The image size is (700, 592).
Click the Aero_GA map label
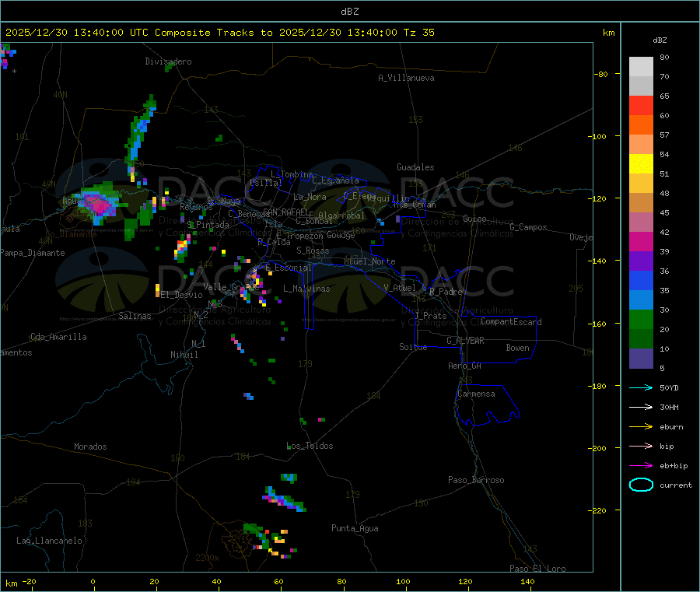(464, 366)
